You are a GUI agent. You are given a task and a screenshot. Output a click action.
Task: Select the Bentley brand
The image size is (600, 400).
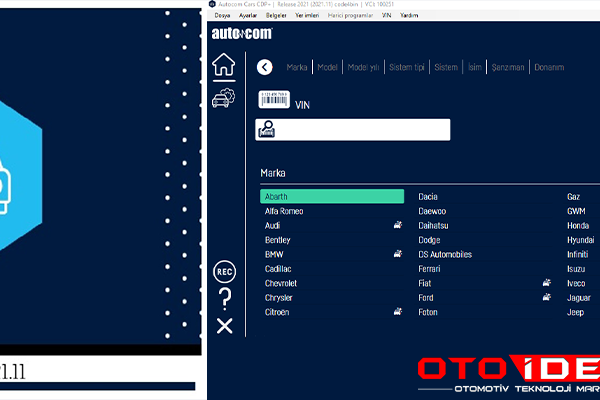278,240
